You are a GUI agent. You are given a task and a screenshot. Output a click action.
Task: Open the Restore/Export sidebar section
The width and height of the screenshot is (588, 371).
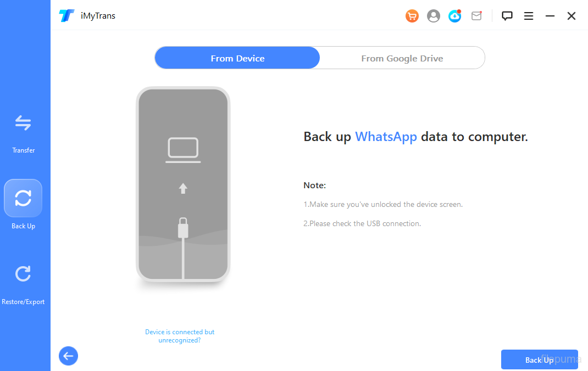[23, 284]
